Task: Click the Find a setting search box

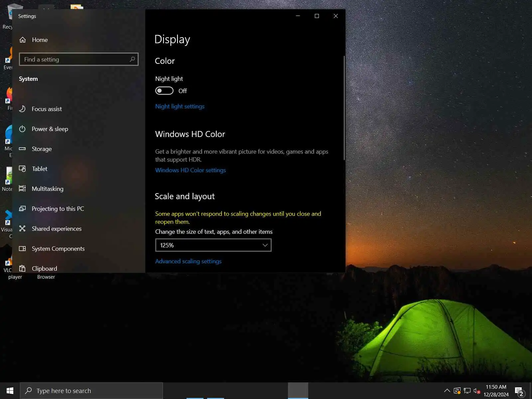Action: pos(79,59)
